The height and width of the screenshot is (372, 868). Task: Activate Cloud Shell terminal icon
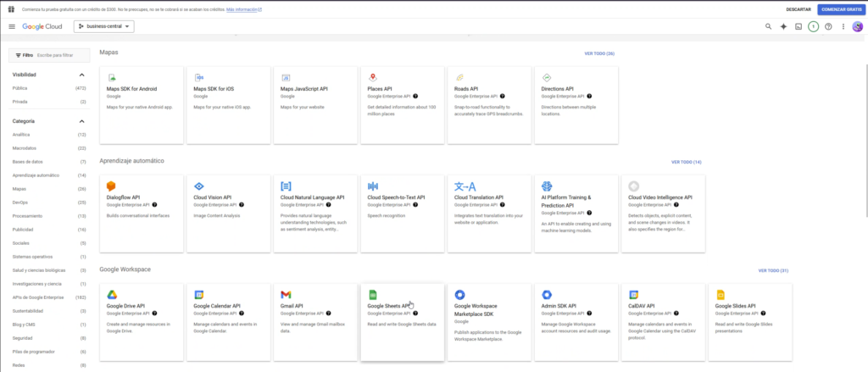pyautogui.click(x=798, y=26)
